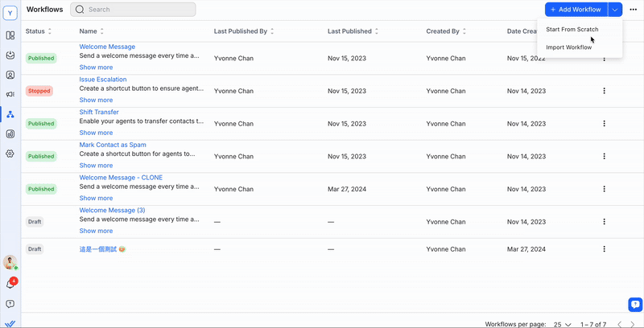Click the blue chat support bubble
644x328 pixels.
click(634, 304)
